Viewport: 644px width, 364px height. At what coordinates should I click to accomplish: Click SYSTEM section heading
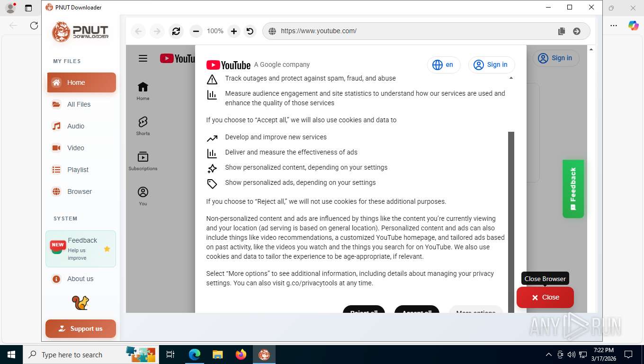(x=65, y=218)
